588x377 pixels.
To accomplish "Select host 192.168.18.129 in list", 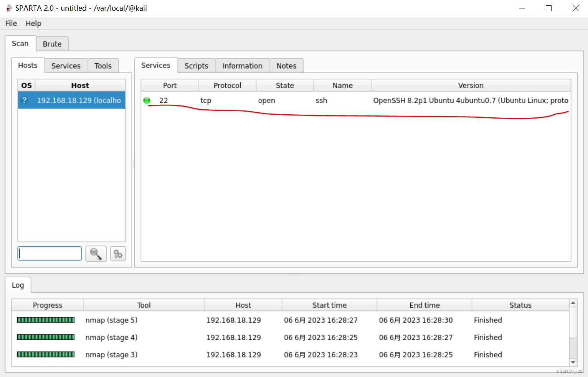I will pyautogui.click(x=71, y=100).
